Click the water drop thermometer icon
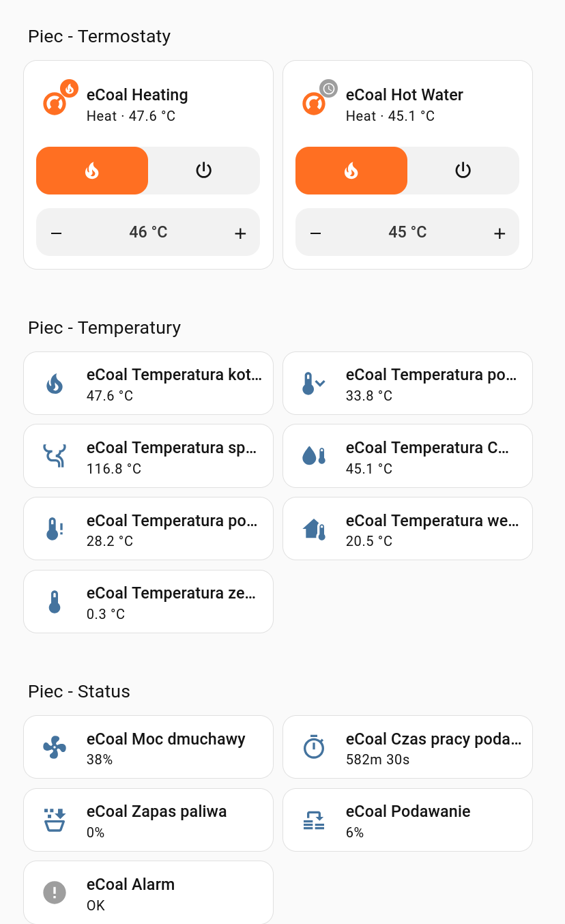The width and height of the screenshot is (565, 924). (x=314, y=456)
